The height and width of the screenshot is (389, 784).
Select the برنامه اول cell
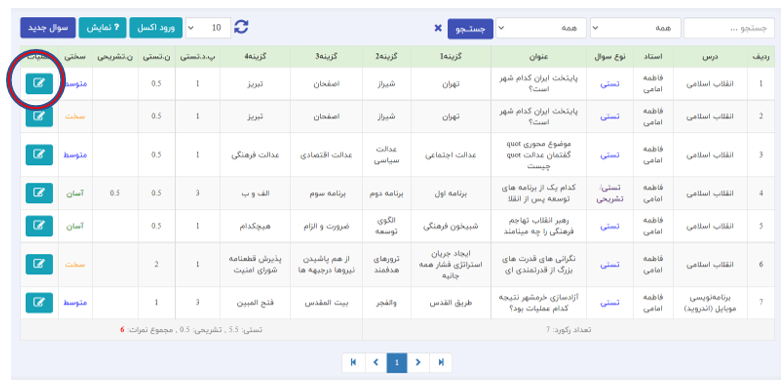[x=451, y=192]
